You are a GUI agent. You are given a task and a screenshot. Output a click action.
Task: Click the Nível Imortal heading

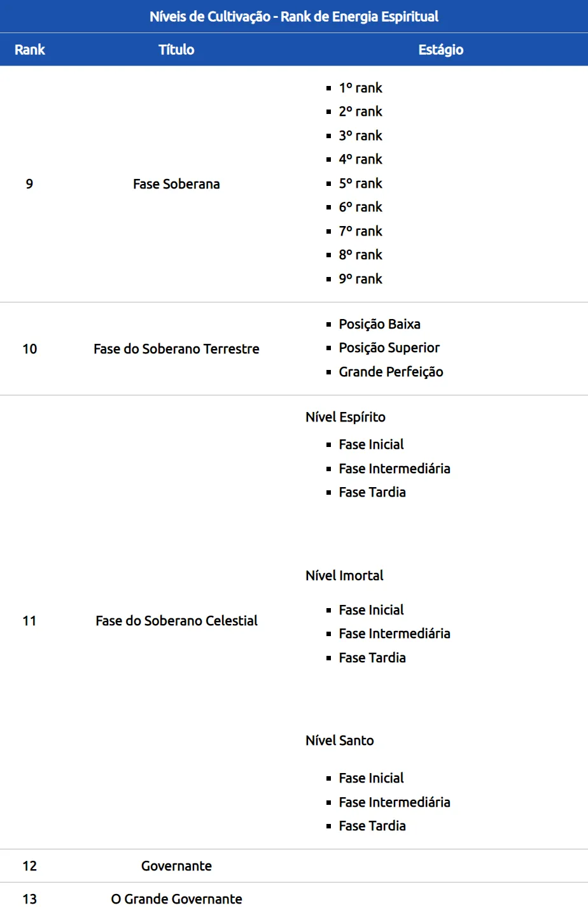click(x=344, y=576)
